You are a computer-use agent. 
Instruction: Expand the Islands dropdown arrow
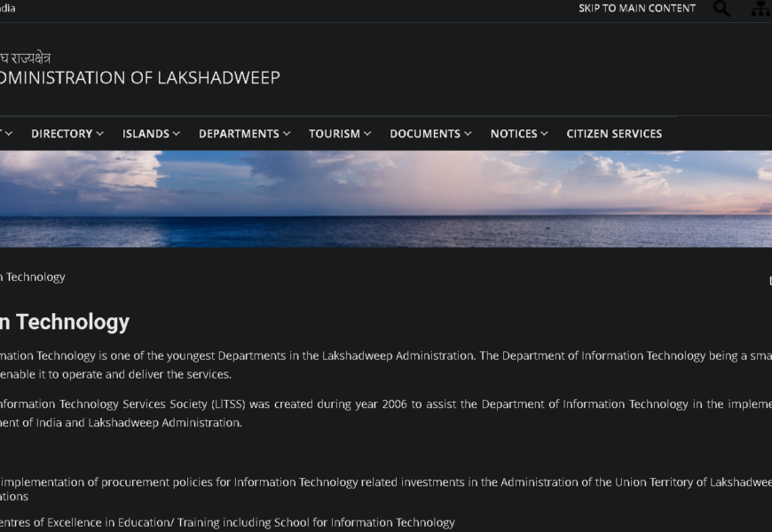pos(176,134)
